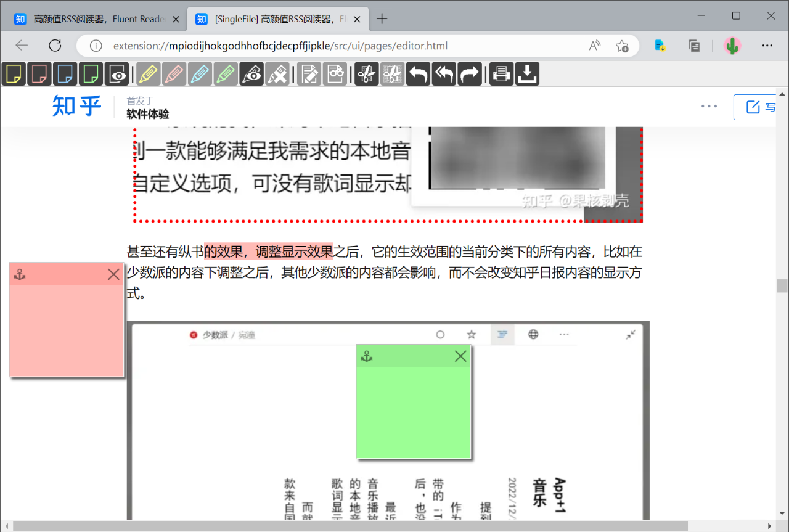
Task: Add a green sticky note
Action: 91,74
